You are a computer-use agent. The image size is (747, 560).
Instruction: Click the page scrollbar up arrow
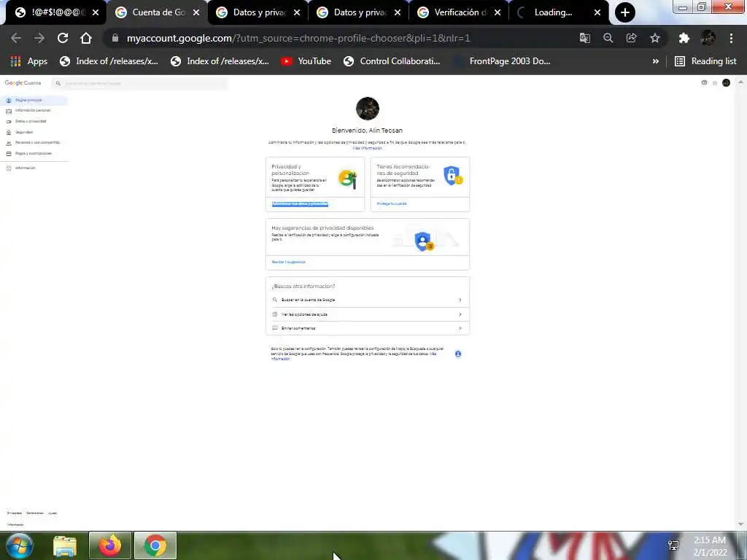740,82
